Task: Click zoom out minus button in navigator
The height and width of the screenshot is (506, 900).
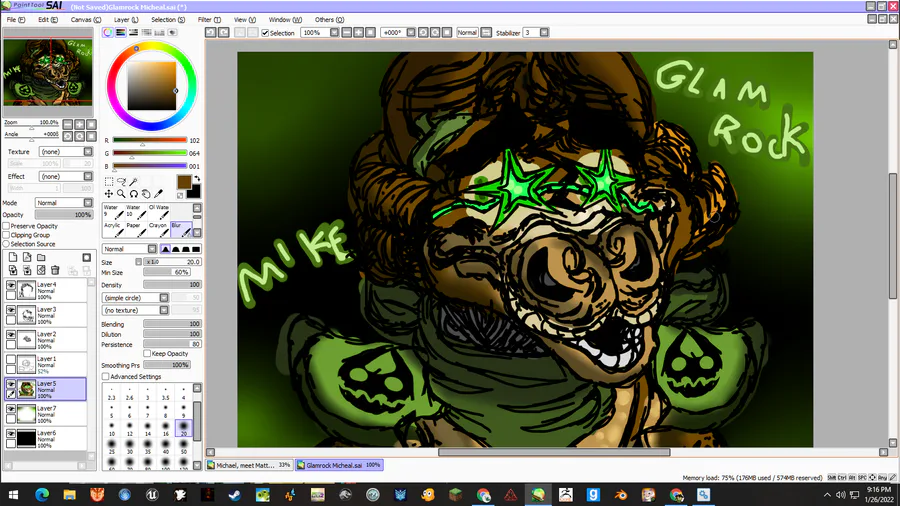Action: 68,124
